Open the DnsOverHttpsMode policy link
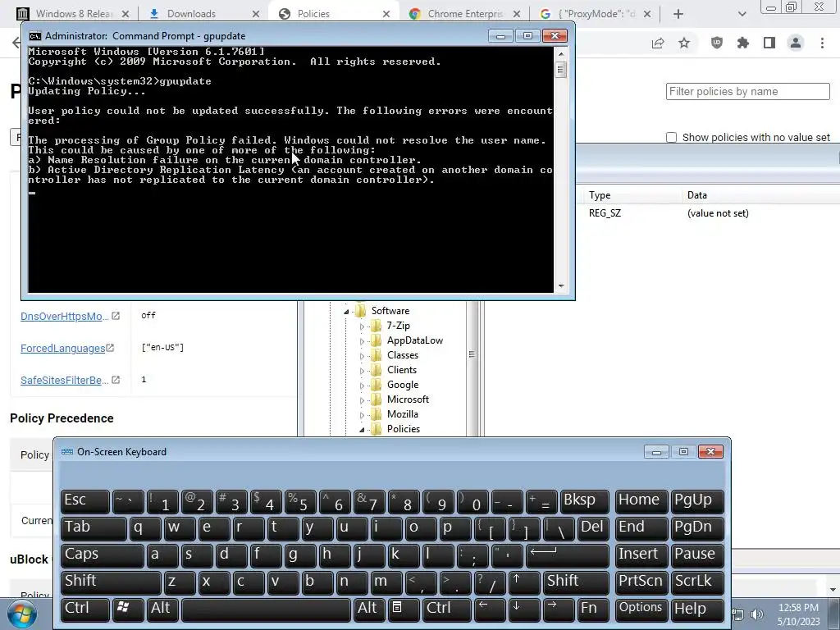The image size is (840, 630). (x=64, y=316)
